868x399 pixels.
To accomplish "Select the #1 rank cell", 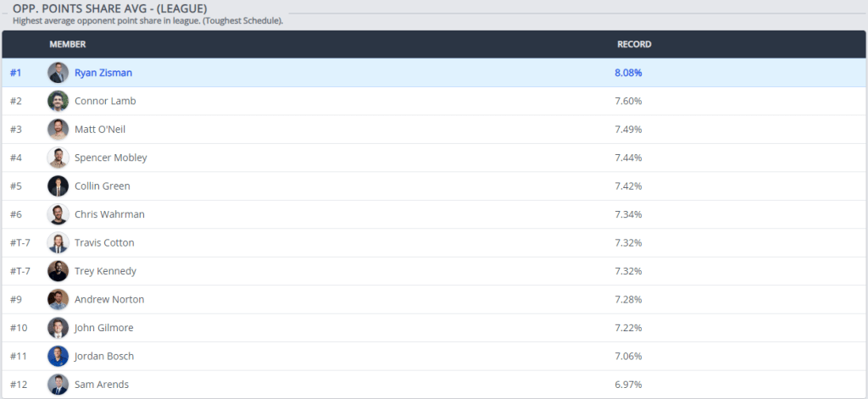I will pyautogui.click(x=16, y=73).
